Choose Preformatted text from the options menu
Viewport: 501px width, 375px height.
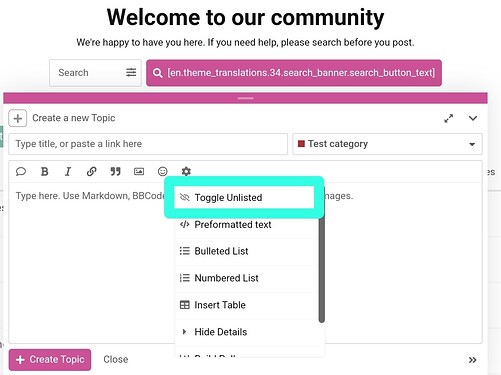click(247, 225)
